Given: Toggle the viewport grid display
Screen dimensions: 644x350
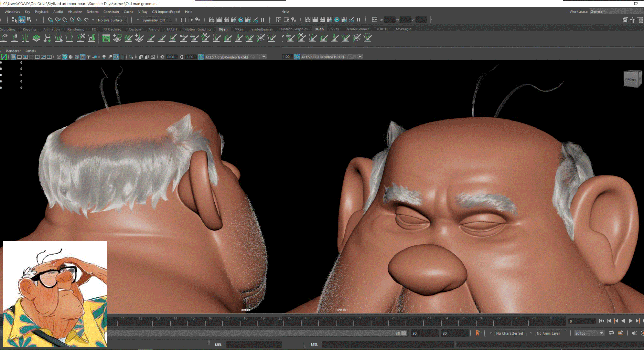Looking at the screenshot, I should (x=13, y=57).
